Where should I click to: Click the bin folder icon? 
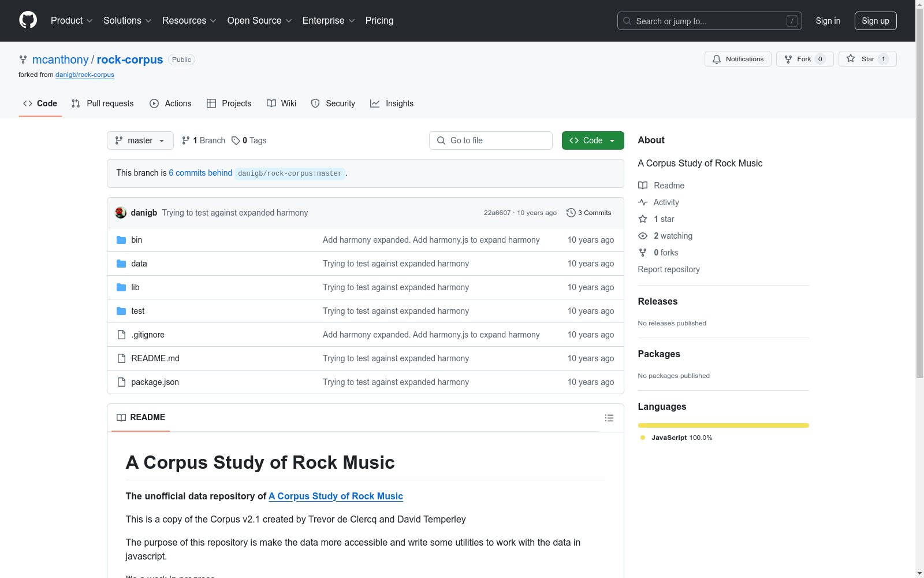pyautogui.click(x=121, y=240)
